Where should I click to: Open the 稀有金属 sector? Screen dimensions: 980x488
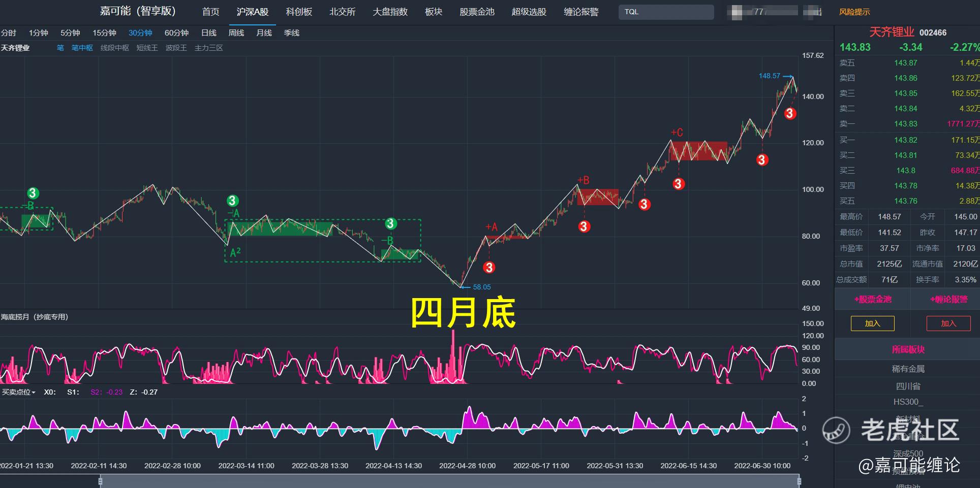click(x=908, y=369)
